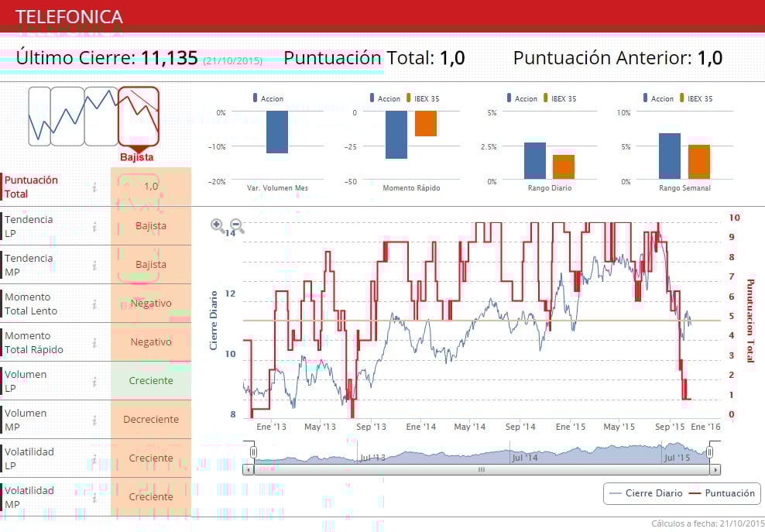The image size is (765, 532).
Task: Click the navigator left range handle
Action: (254, 452)
